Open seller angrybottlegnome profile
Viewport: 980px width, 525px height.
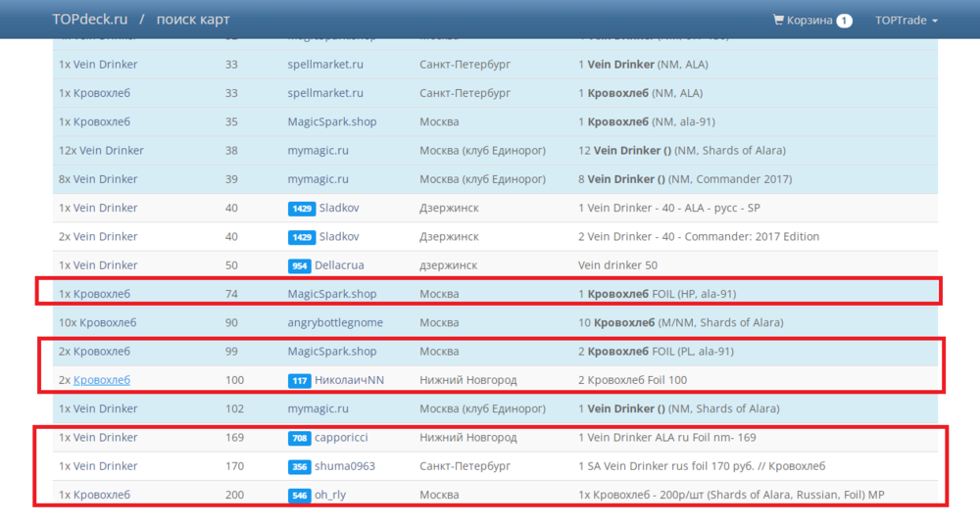click(335, 322)
